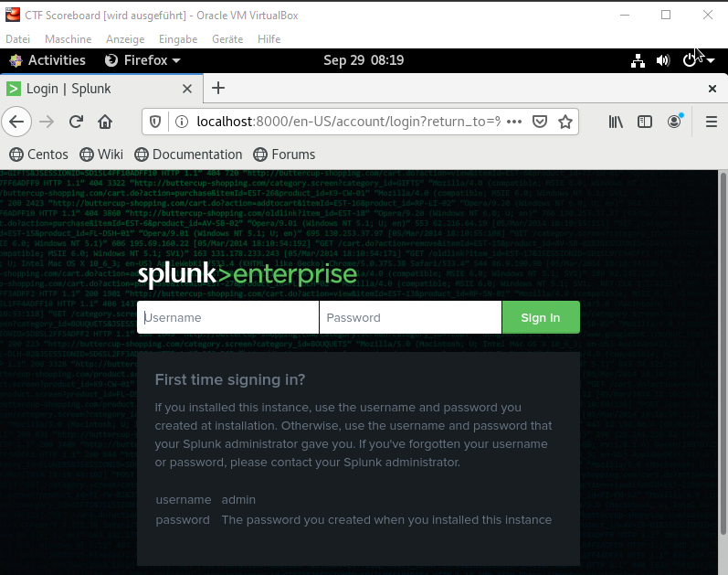728x575 pixels.
Task: Click into the Username field
Action: (x=228, y=317)
